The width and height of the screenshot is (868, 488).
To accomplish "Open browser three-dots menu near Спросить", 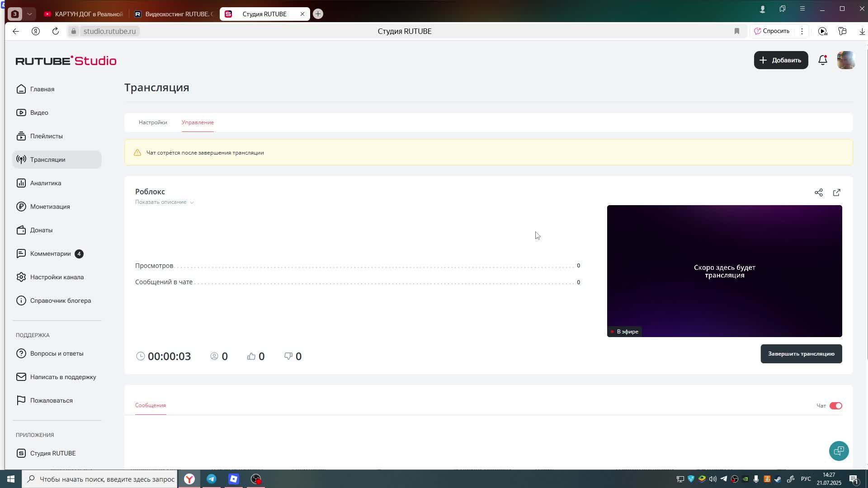I will point(802,31).
